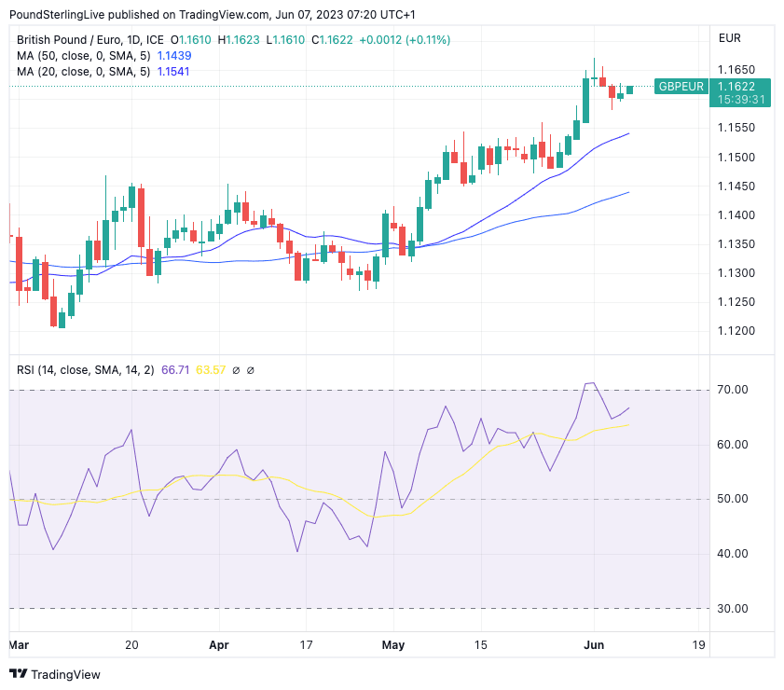This screenshot has width=784, height=690.
Task: Open the RSI indicator legend label
Action: 86,370
